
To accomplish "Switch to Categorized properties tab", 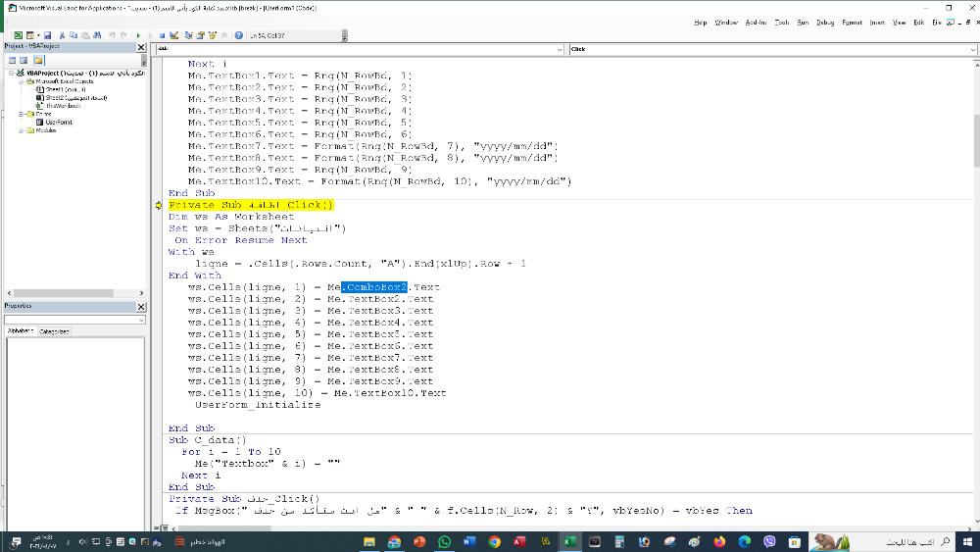I will click(x=54, y=331).
